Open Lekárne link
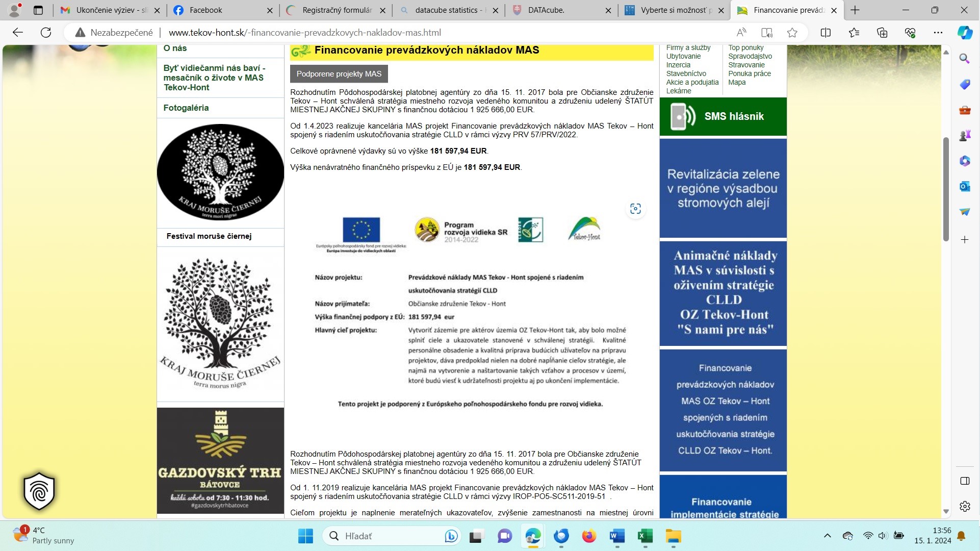The height and width of the screenshot is (551, 980). click(x=679, y=91)
